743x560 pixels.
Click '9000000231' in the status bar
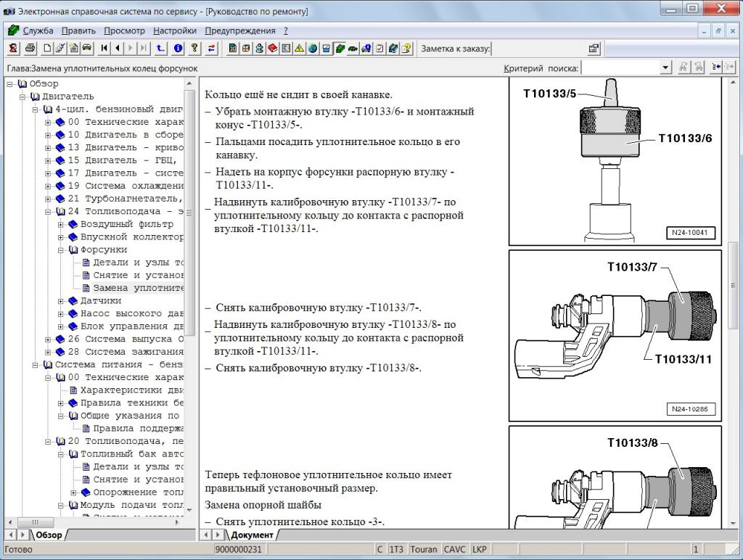click(x=238, y=550)
